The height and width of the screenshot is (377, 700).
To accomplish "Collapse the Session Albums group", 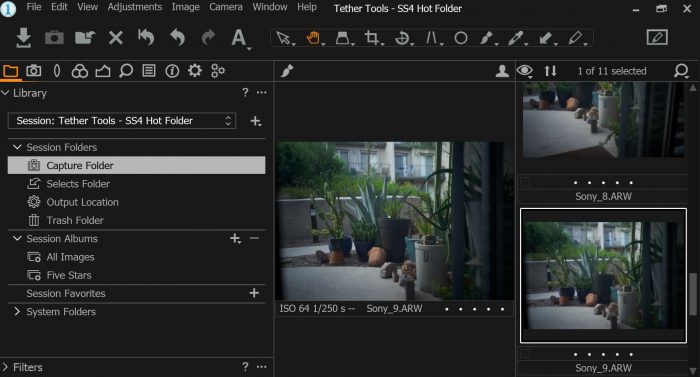I will point(17,239).
